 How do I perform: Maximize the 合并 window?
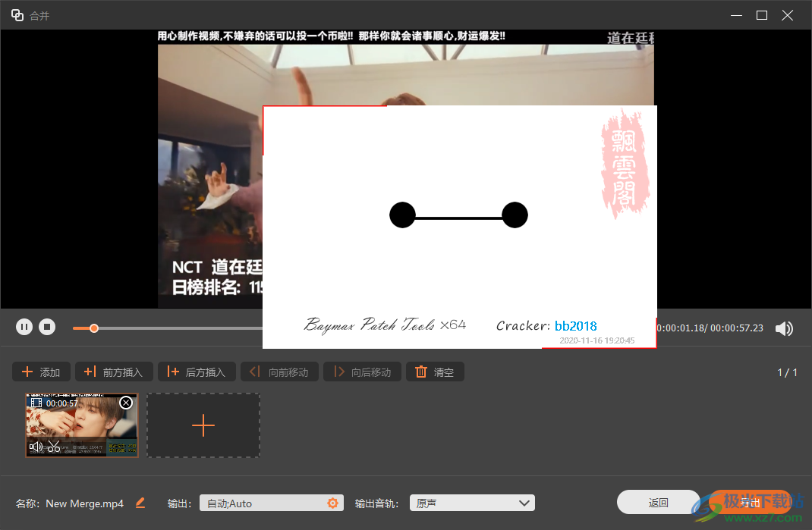(x=762, y=15)
